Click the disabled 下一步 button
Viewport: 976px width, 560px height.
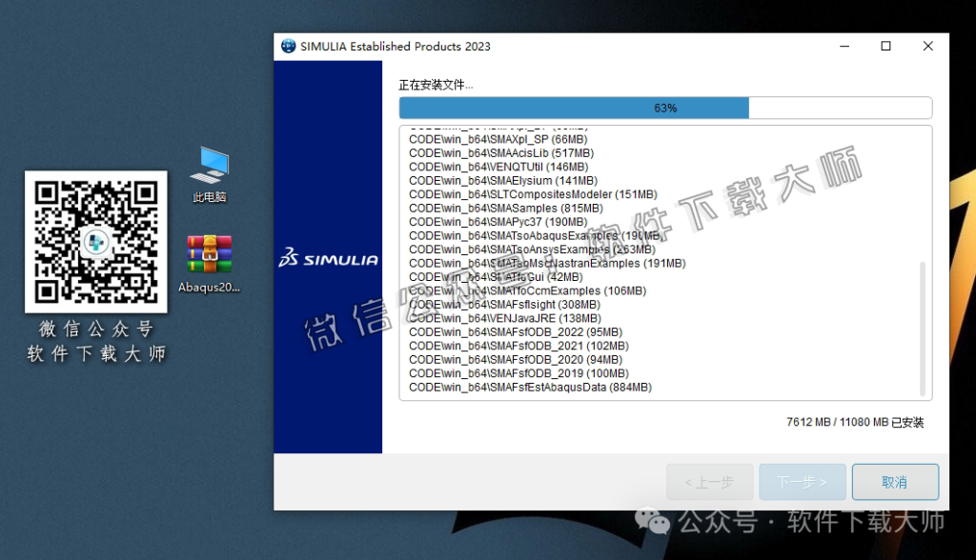pyautogui.click(x=802, y=482)
